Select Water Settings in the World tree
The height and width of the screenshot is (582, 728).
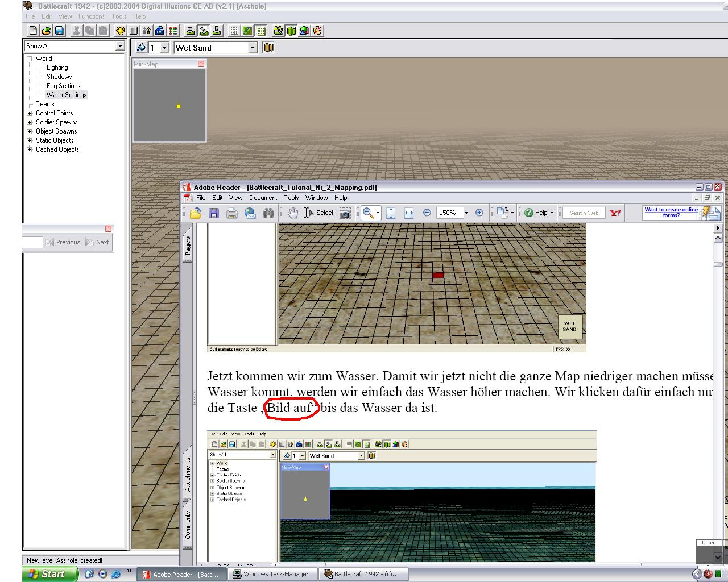pyautogui.click(x=67, y=95)
